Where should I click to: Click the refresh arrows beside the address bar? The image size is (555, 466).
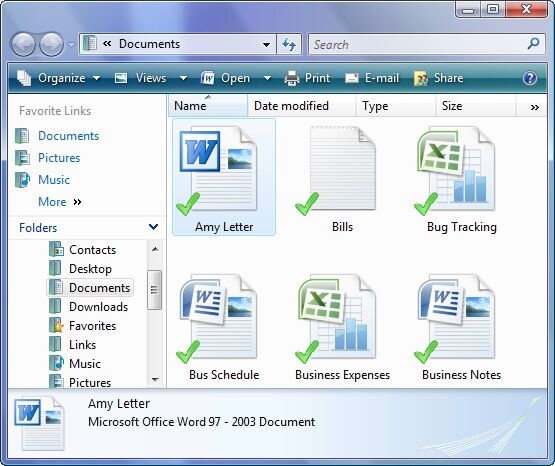tap(289, 45)
